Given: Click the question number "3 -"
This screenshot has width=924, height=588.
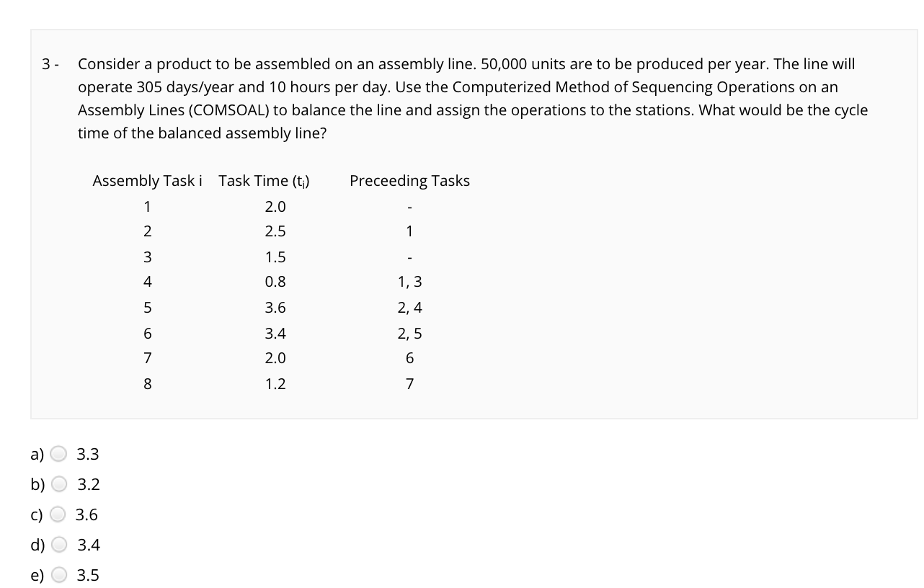Looking at the screenshot, I should coord(50,63).
